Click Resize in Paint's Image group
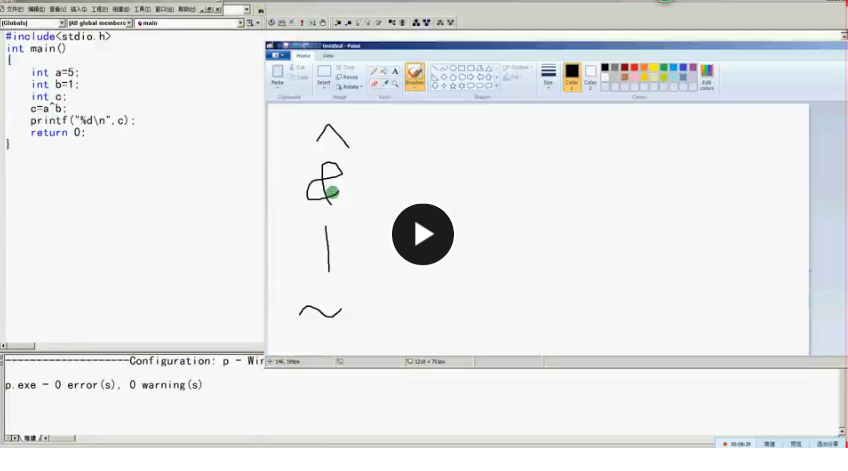Image resolution: width=848 pixels, height=471 pixels. click(347, 77)
